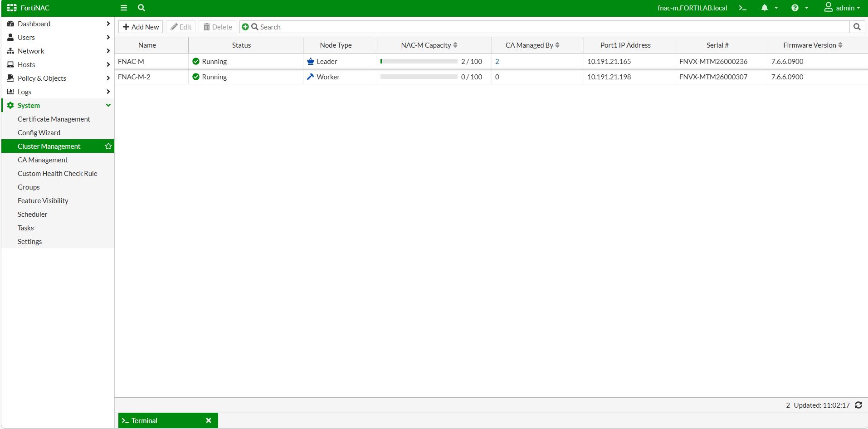Viewport: 868px width, 429px height.
Task: Click the FNAC-M capacity progress bar
Action: pyautogui.click(x=419, y=61)
